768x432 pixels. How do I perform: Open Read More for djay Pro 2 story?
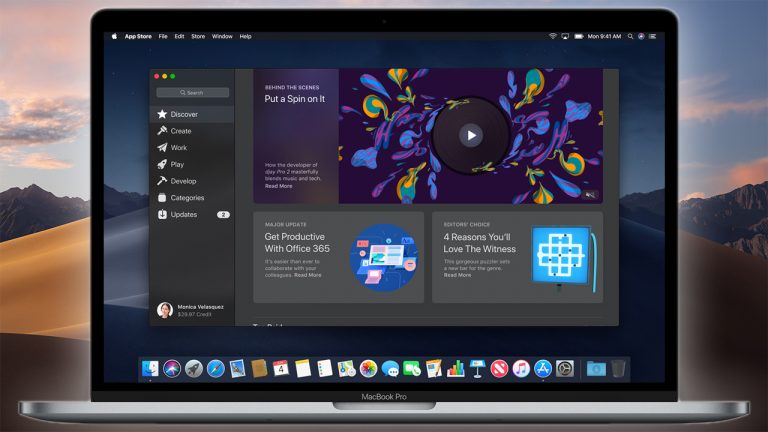point(279,186)
